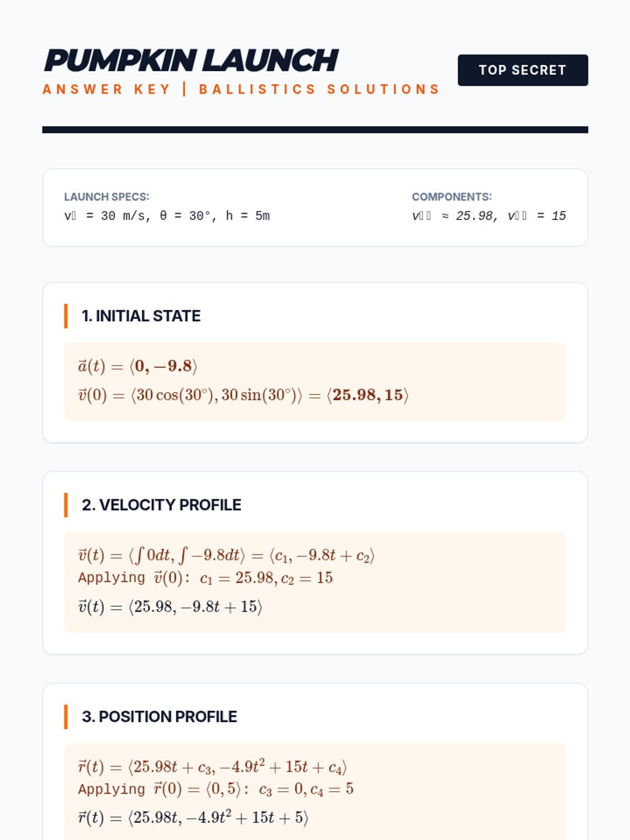Screen dimensions: 630x840
Task: Click the PUMPKIN LAUNCH title
Action: tap(191, 60)
